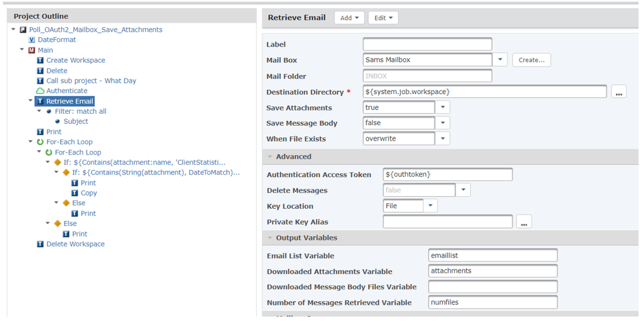Collapse the Retrieve Email tree node

pyautogui.click(x=31, y=101)
